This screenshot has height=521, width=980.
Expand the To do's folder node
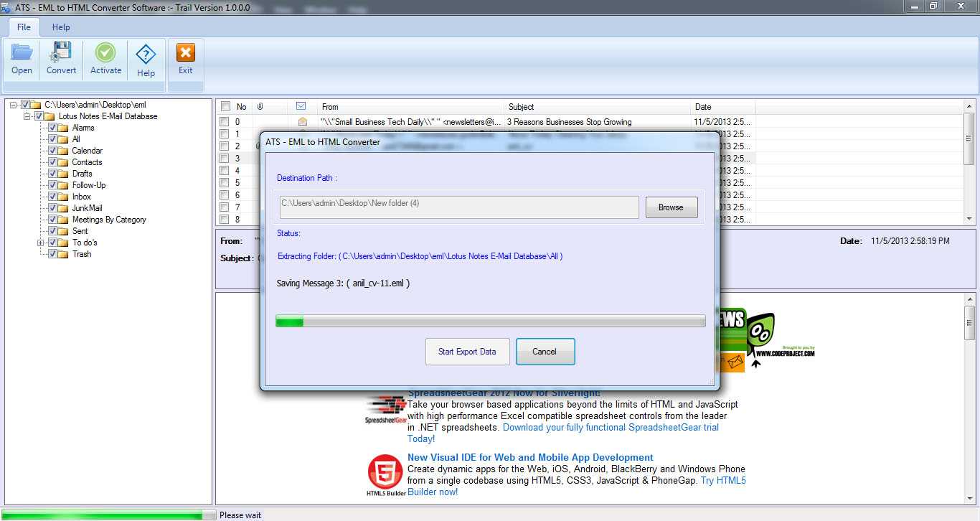41,243
